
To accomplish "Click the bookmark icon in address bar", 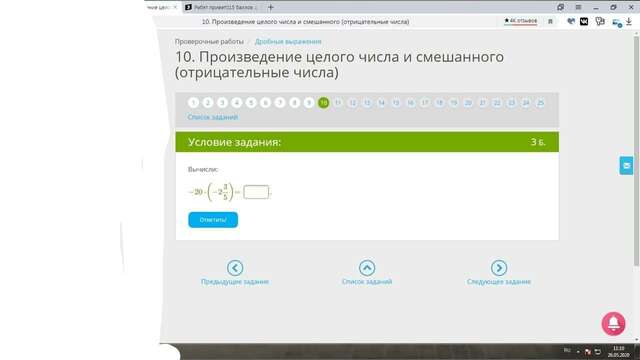I will pyautogui.click(x=550, y=22).
